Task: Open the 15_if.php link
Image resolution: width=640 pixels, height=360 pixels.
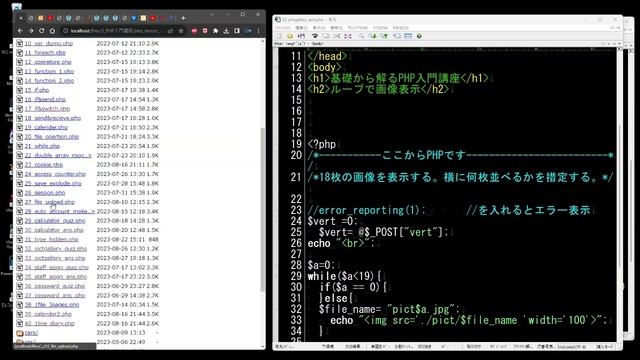Action: [37, 90]
